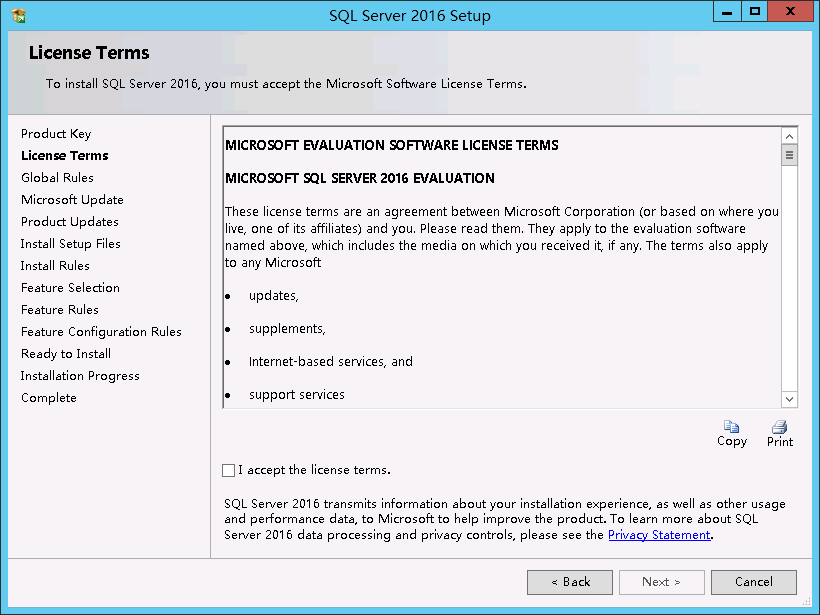The height and width of the screenshot is (615, 820).
Task: Select the License Terms step in sidebar
Action: tap(65, 156)
